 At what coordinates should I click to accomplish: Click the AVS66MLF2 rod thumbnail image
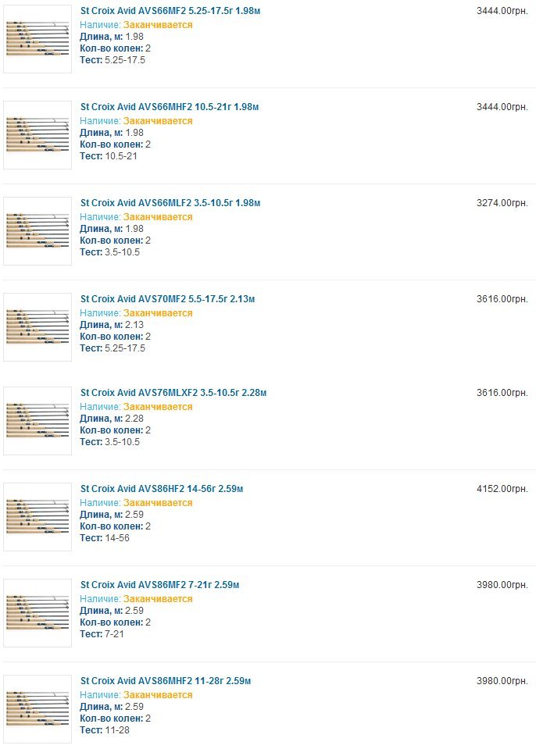[38, 231]
